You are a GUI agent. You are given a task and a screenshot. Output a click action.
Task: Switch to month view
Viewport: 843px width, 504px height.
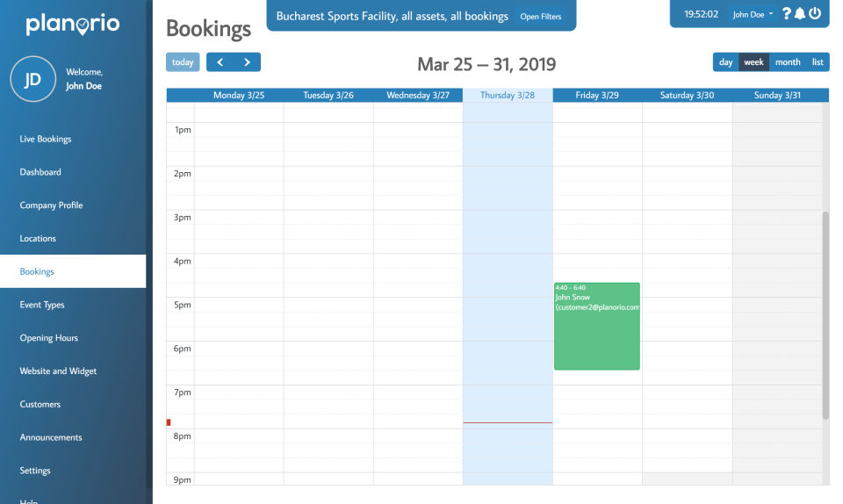coord(788,62)
